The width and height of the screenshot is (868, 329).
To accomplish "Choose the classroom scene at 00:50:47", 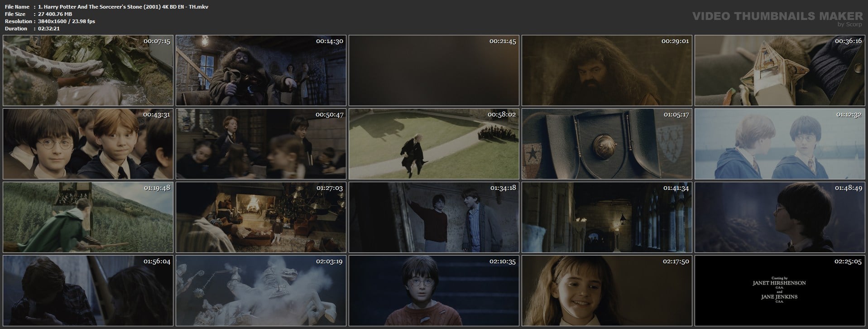I will [x=261, y=144].
